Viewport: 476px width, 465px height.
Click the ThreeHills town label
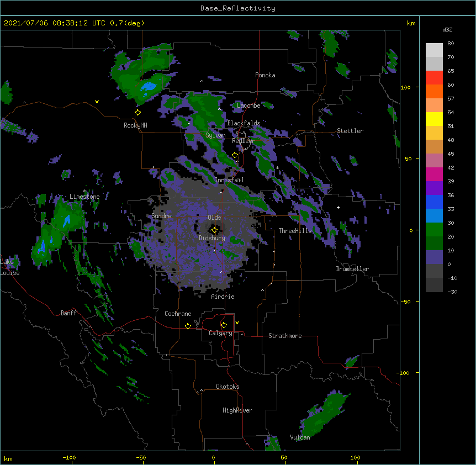coord(295,231)
